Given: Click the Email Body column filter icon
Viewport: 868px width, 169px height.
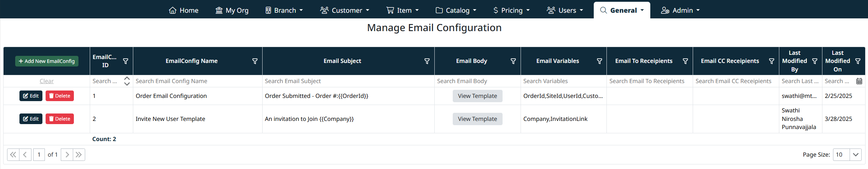Looking at the screenshot, I should pos(513,61).
